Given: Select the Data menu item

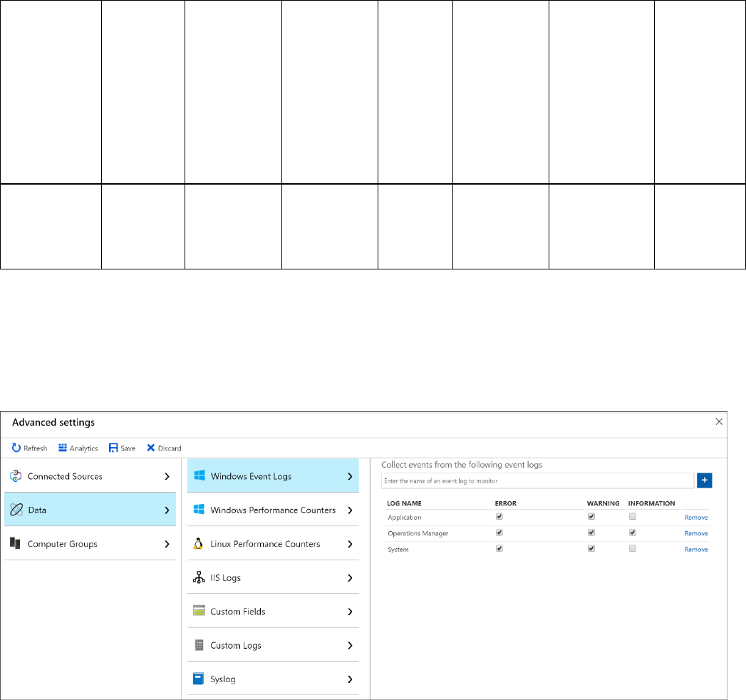Looking at the screenshot, I should click(x=90, y=509).
